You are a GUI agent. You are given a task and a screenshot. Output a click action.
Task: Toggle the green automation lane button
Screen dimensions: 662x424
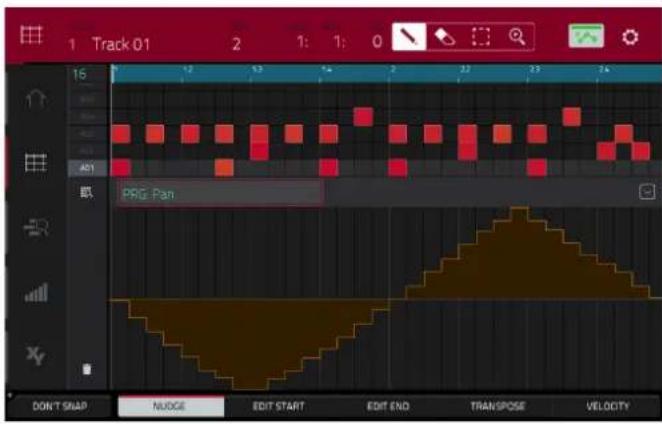click(586, 36)
